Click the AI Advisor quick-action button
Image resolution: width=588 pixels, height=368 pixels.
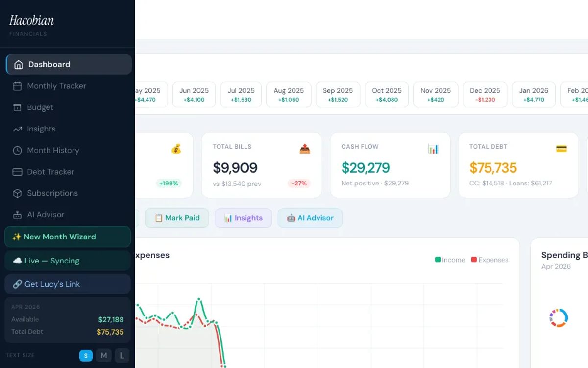pyautogui.click(x=310, y=218)
